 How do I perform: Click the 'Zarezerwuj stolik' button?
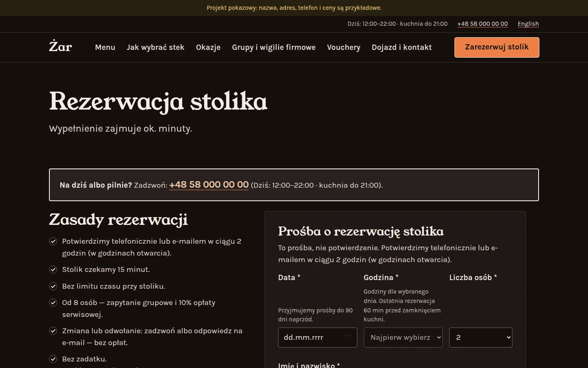tap(497, 47)
